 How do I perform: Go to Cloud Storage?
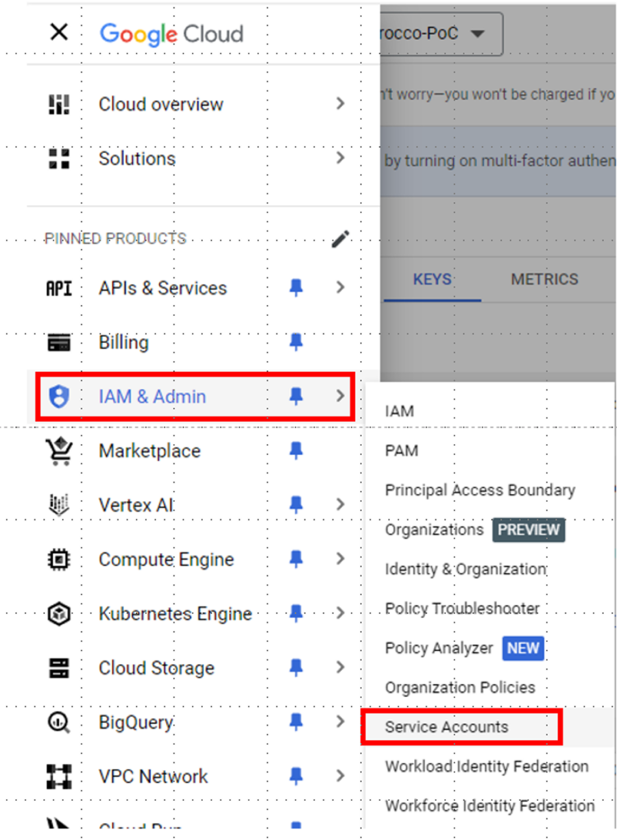point(156,668)
